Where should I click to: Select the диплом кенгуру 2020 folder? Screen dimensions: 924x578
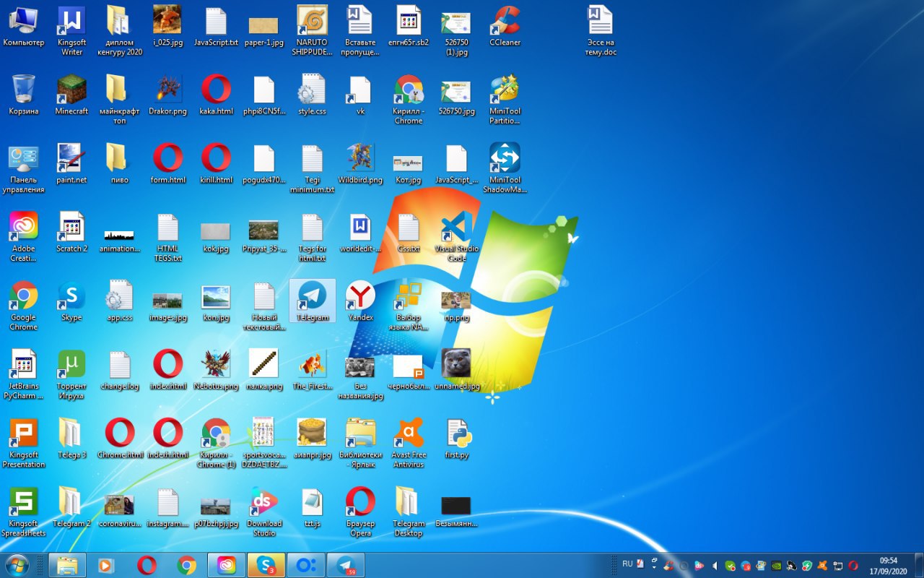pos(120,31)
